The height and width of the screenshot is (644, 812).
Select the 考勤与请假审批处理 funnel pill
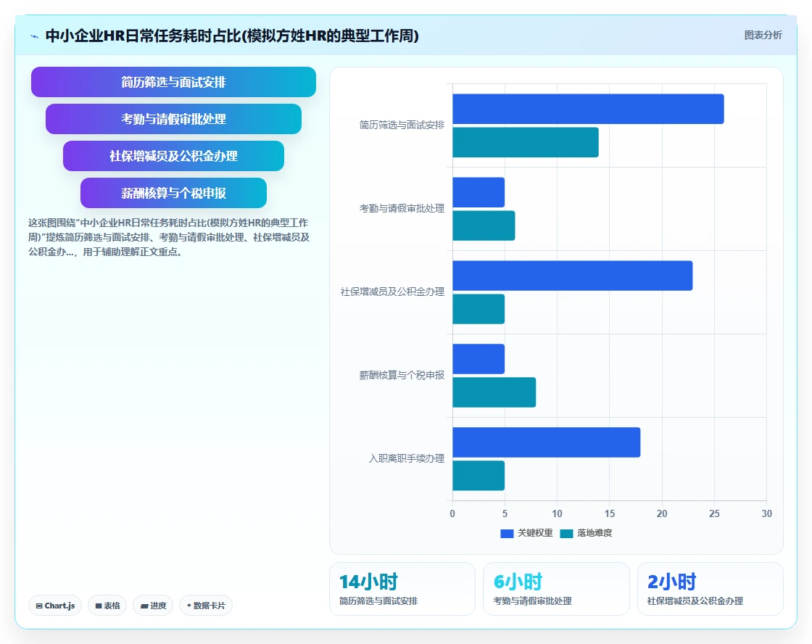173,119
